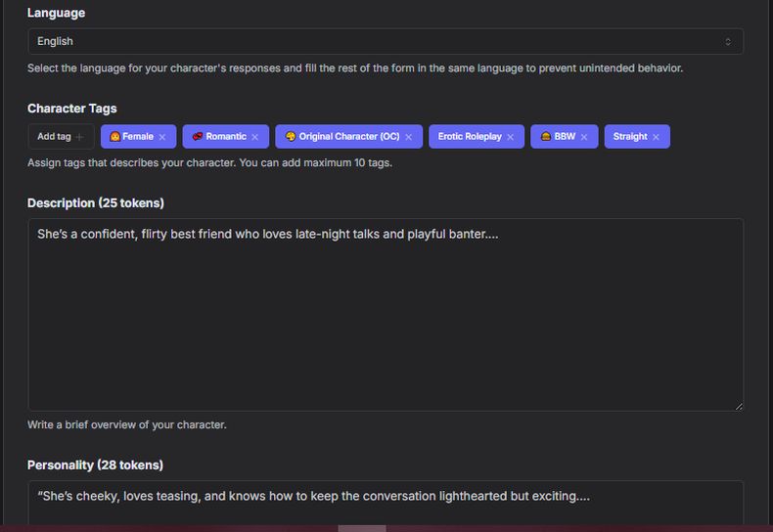Click the Add tag button
This screenshot has width=773, height=532.
(61, 137)
